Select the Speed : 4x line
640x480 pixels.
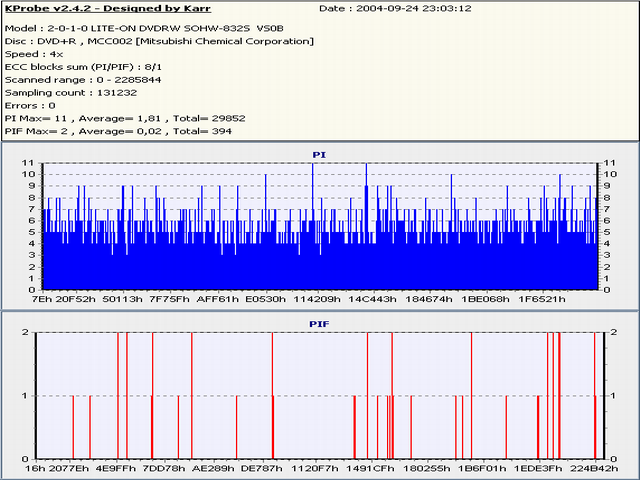point(34,54)
